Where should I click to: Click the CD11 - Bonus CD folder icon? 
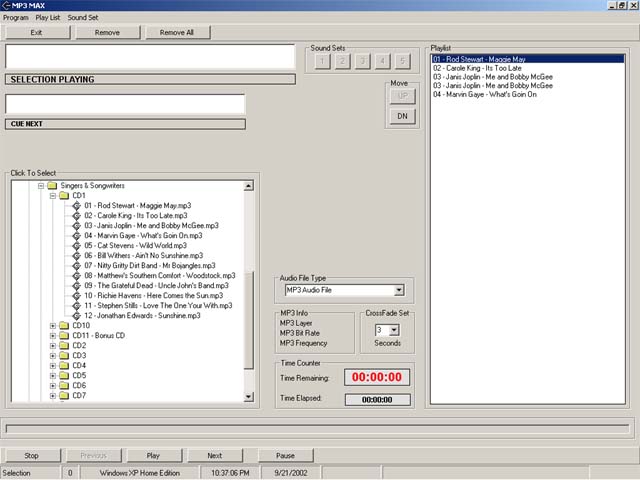pyautogui.click(x=65, y=336)
